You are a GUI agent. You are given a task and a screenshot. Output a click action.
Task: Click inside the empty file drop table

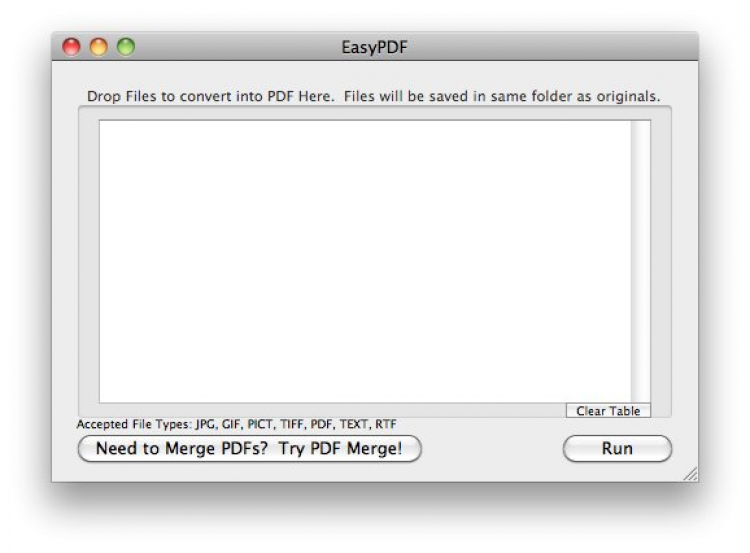pos(364,260)
